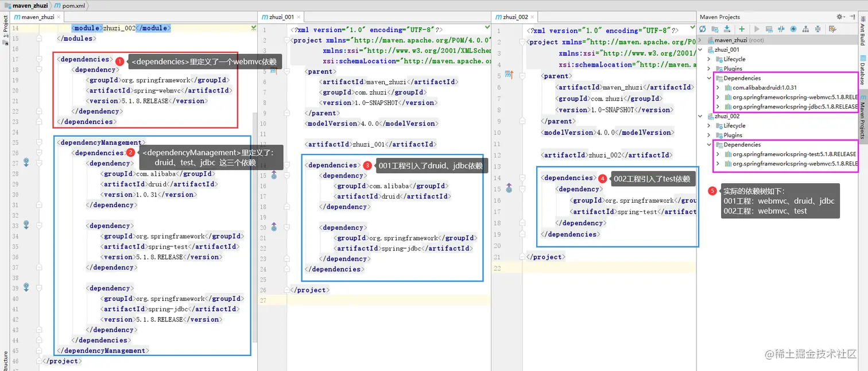Expand zhuzi_002 Lifecycle node
This screenshot has height=371, width=868.
(x=709, y=126)
